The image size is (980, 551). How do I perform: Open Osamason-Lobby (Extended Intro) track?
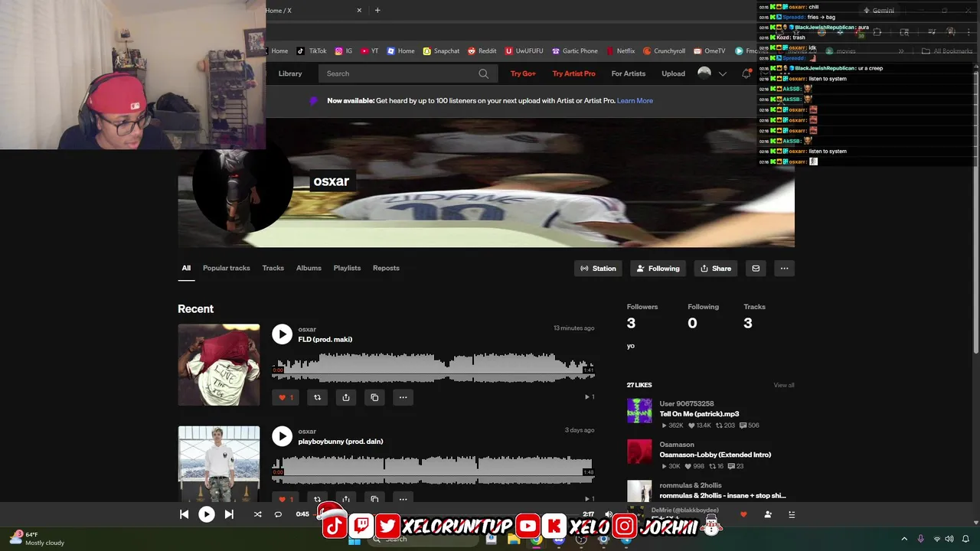tap(715, 455)
